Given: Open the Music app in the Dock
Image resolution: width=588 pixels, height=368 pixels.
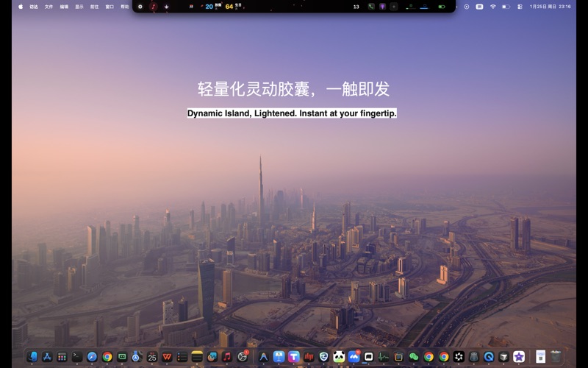Looking at the screenshot, I should [227, 357].
